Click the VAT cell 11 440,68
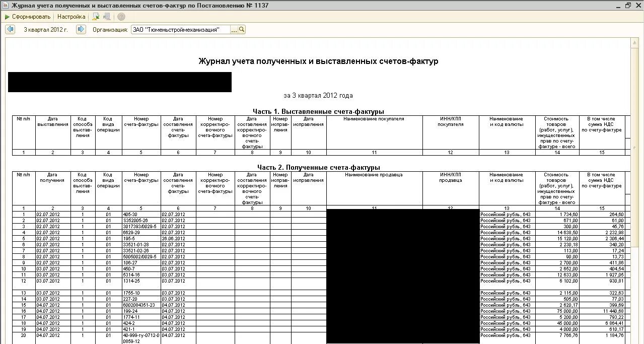Image resolution: width=644 pixels, height=344 pixels. pyautogui.click(x=602, y=311)
